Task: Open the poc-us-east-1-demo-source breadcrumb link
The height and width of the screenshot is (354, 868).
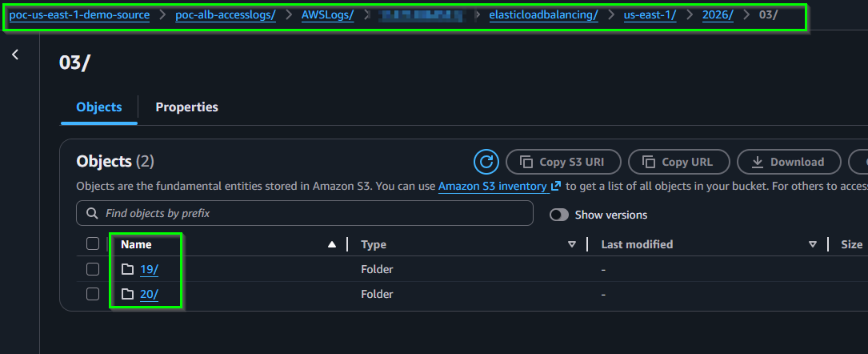Action: pyautogui.click(x=80, y=15)
